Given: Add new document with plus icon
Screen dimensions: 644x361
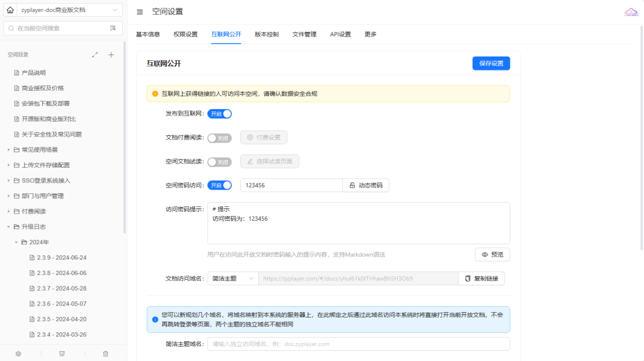Looking at the screenshot, I should pos(111,55).
